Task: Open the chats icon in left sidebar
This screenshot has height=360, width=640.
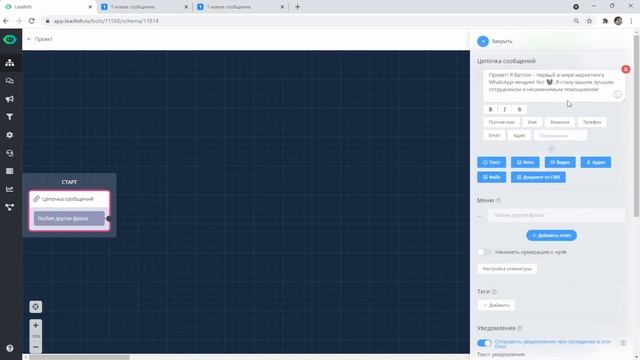Action: pos(9,81)
